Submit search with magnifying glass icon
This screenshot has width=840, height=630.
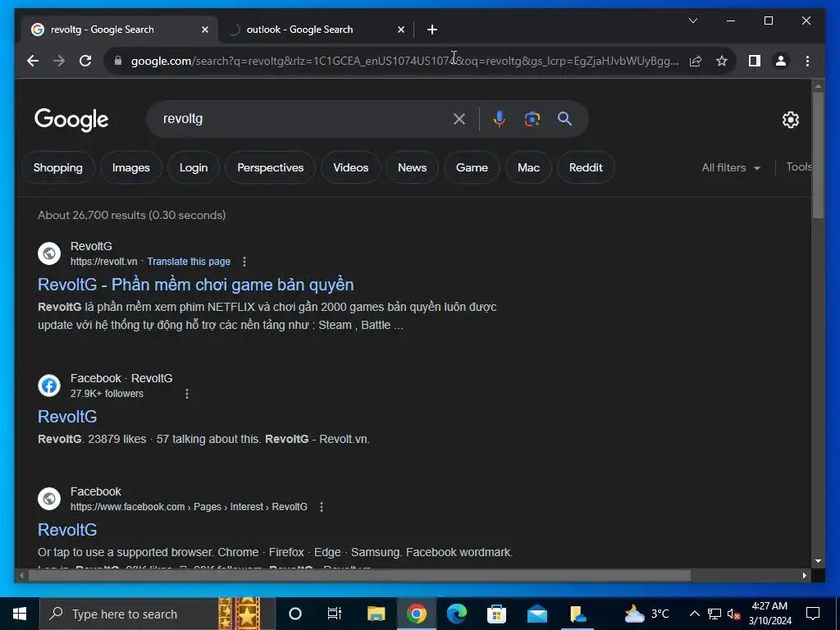[x=564, y=119]
